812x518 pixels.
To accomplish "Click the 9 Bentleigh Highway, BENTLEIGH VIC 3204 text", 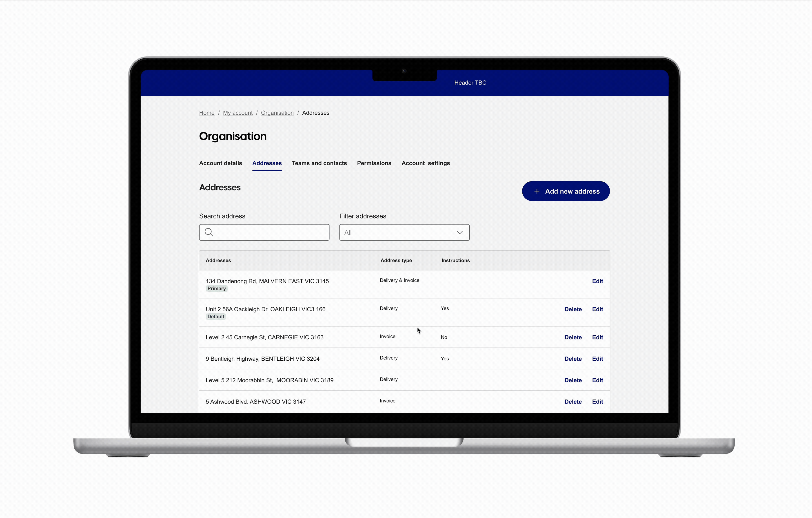I will (262, 359).
